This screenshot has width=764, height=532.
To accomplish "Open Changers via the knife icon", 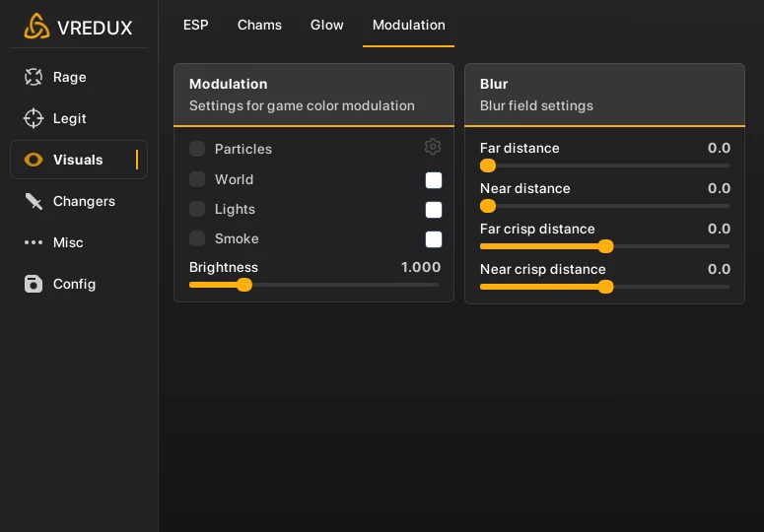I will point(34,201).
